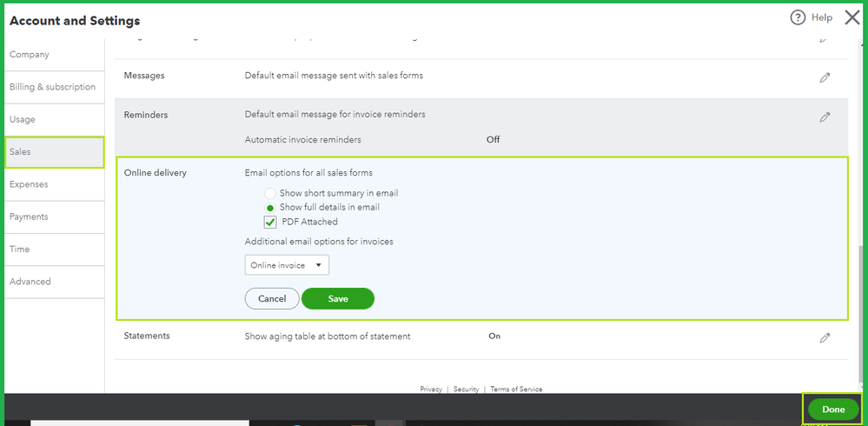This screenshot has height=426, width=868.
Task: Edit Messages section with its pencil icon
Action: tap(825, 78)
